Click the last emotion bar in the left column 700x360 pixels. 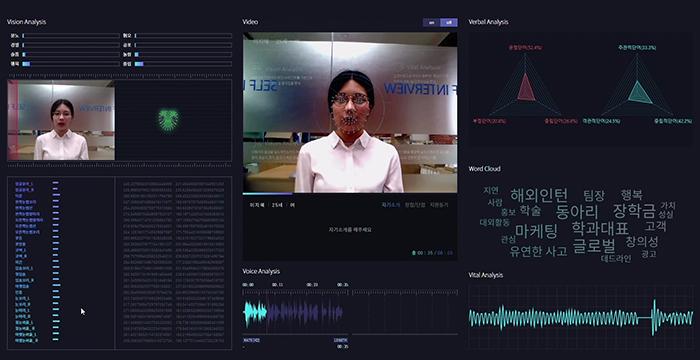click(71, 64)
